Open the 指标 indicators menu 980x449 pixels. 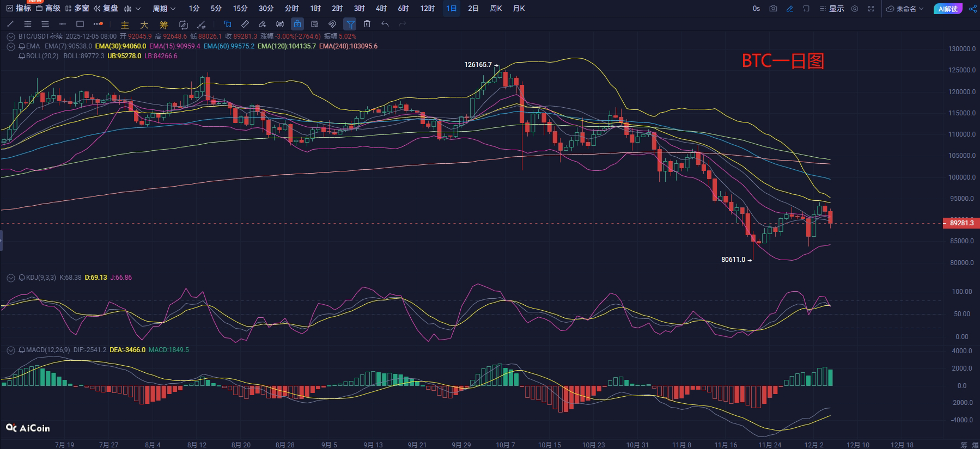(19, 9)
